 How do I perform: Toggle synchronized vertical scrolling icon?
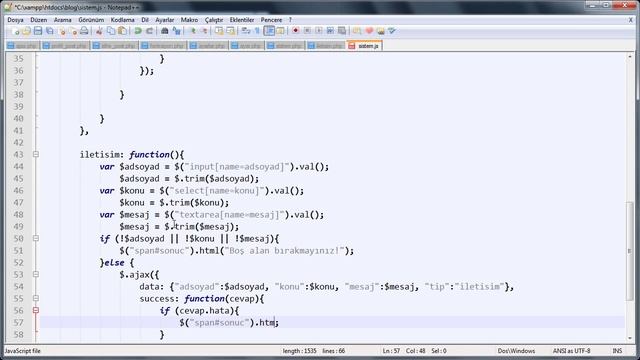coord(219,31)
